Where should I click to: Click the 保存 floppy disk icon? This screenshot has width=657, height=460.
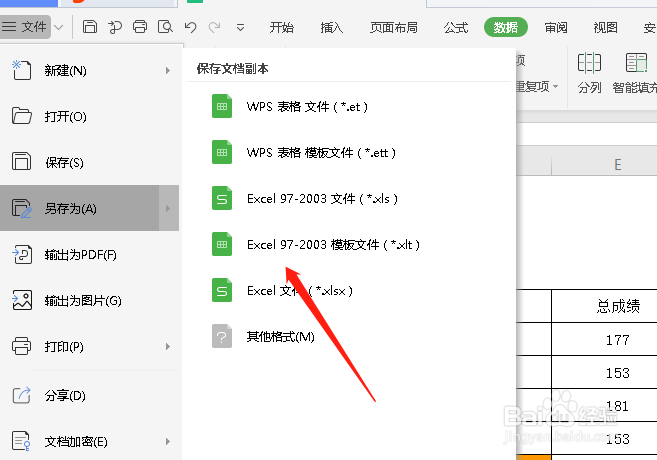coord(21,161)
